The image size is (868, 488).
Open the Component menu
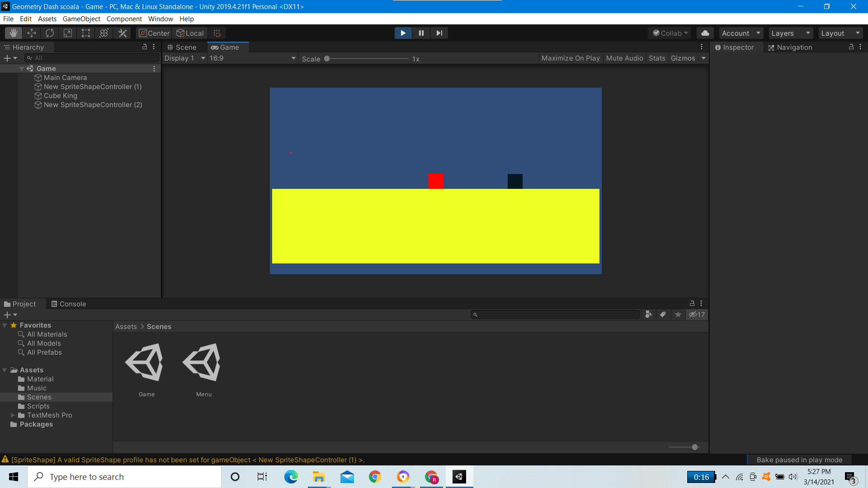(x=124, y=19)
